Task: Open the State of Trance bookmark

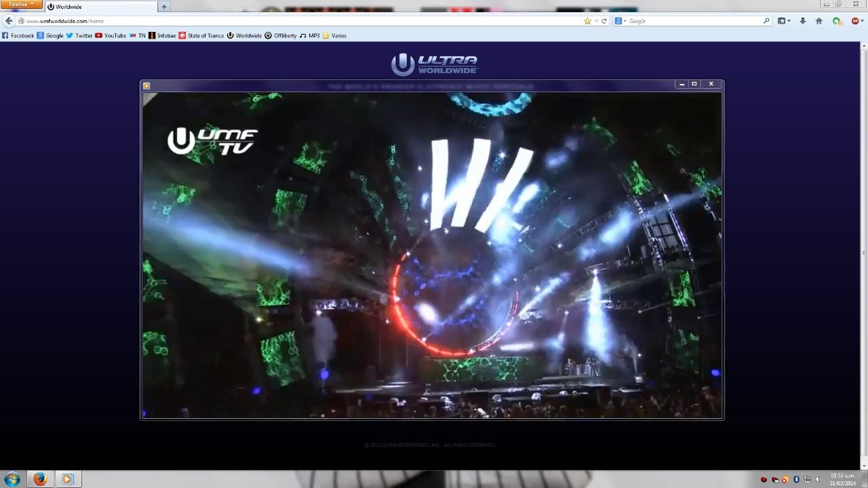Action: click(x=201, y=35)
